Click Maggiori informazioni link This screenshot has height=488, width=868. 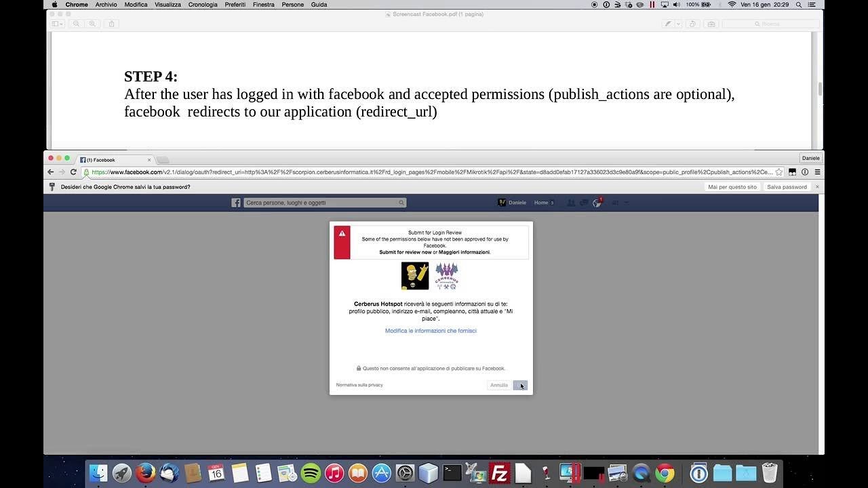point(465,252)
